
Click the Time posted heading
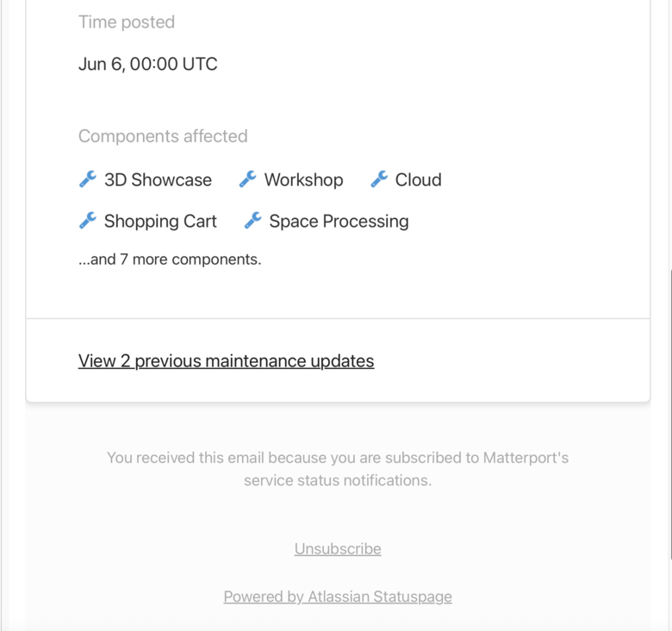tap(127, 22)
